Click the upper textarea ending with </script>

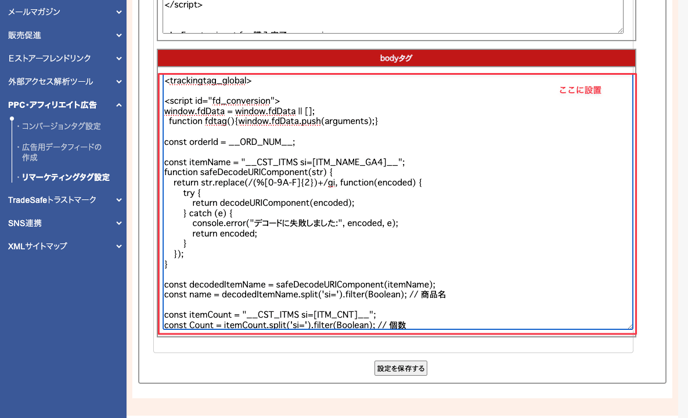pos(393,16)
